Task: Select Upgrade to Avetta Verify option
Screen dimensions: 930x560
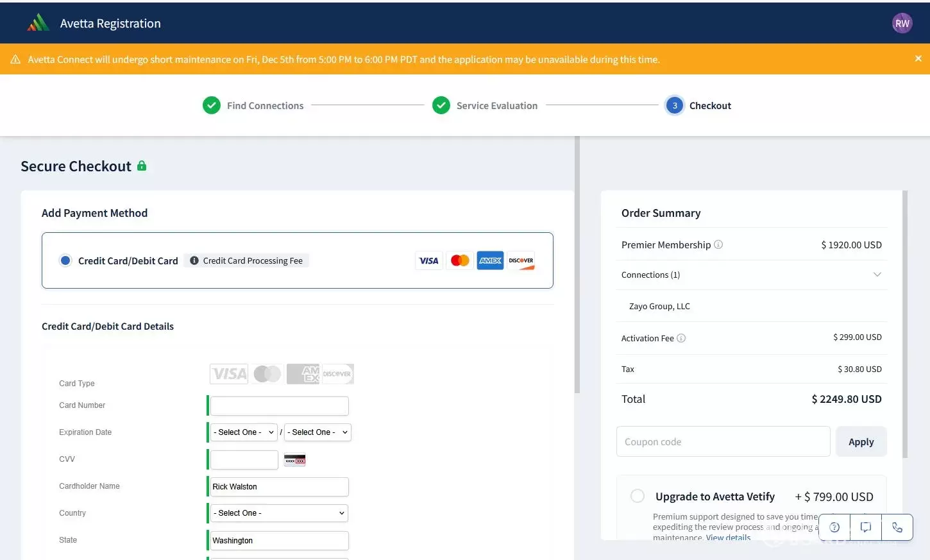Action: pos(638,496)
